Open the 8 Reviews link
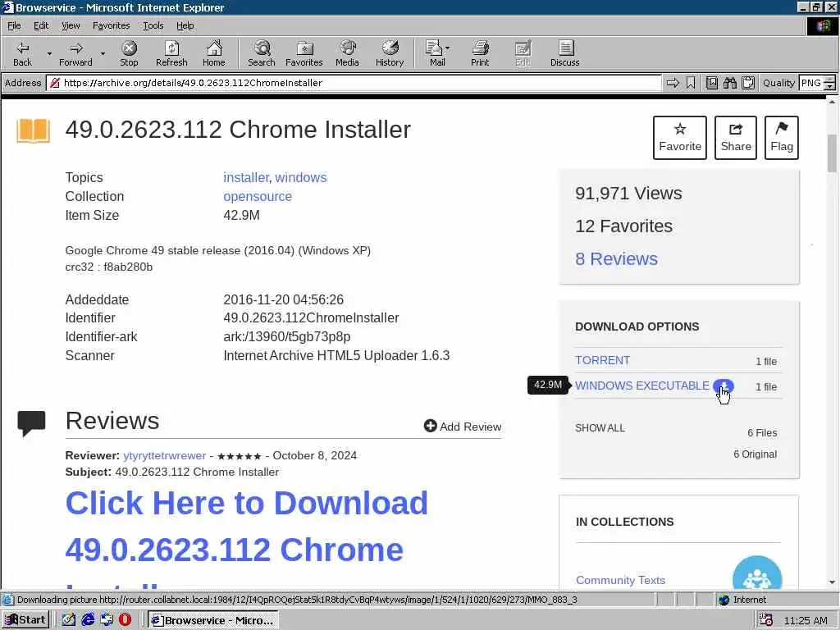This screenshot has height=630, width=840. coord(616,258)
